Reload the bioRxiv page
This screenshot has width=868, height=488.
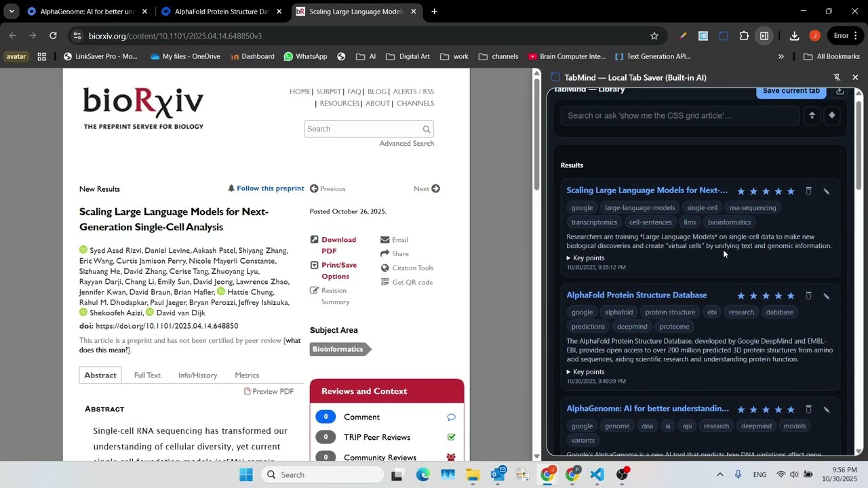point(53,36)
